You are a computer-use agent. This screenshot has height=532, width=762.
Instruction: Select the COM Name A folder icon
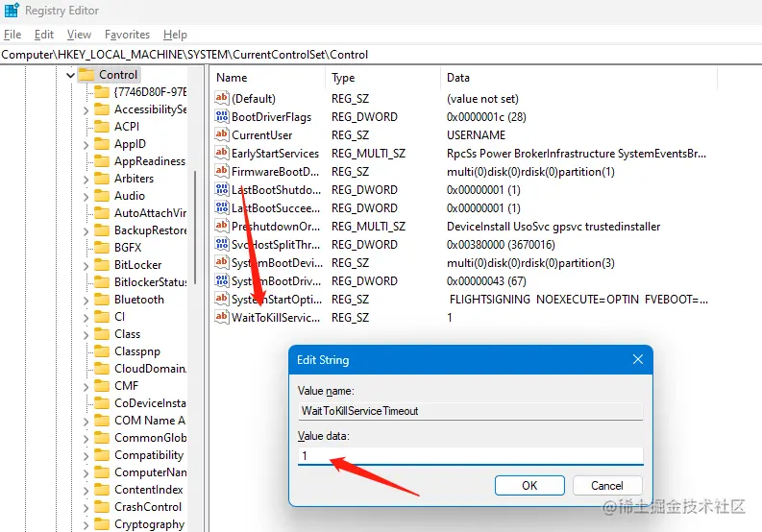[102, 421]
